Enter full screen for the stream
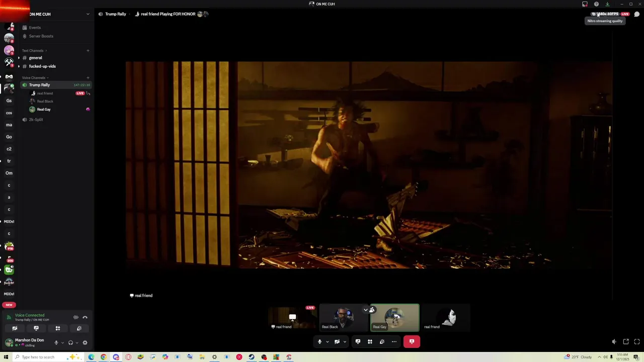The width and height of the screenshot is (644, 362). tap(637, 342)
